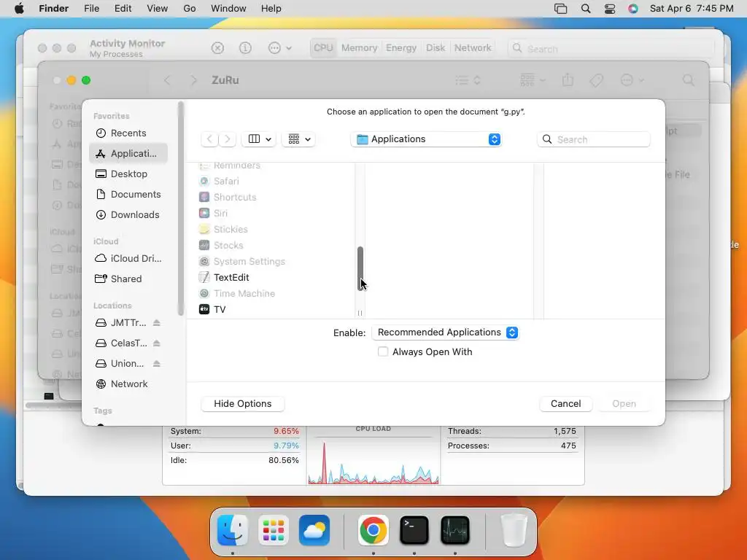
Task: Open the Edit menu
Action: [x=123, y=9]
